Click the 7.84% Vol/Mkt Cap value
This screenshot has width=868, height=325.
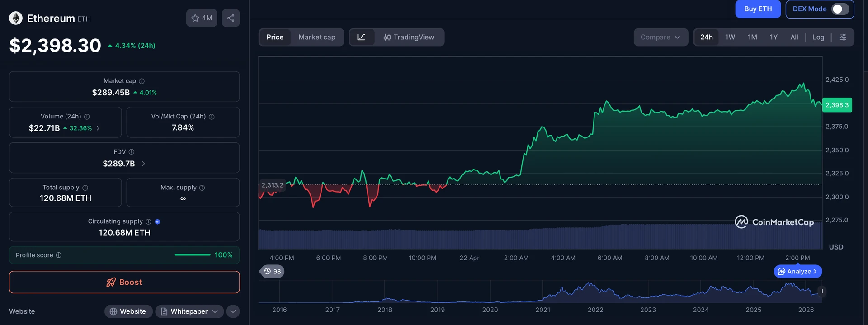click(x=183, y=127)
